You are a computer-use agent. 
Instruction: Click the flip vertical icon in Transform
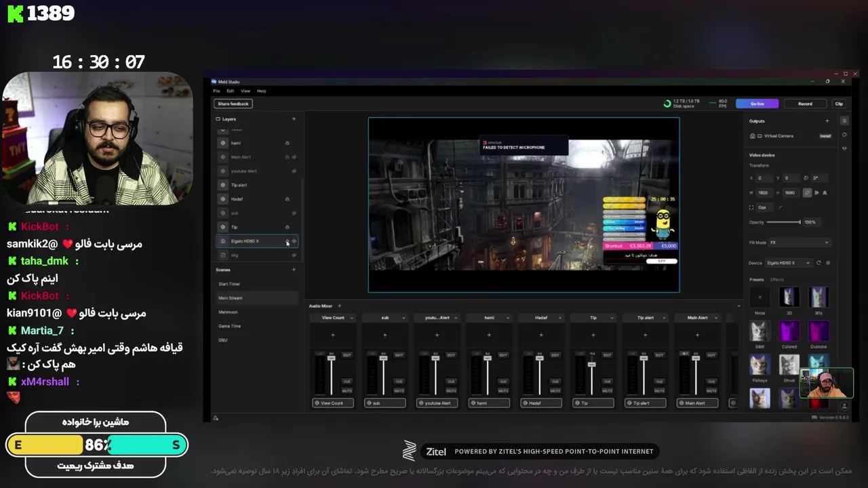click(825, 192)
